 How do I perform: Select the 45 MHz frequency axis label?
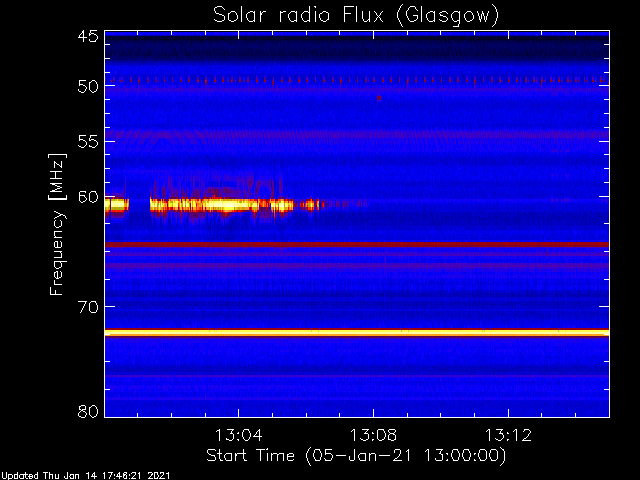[x=88, y=37]
